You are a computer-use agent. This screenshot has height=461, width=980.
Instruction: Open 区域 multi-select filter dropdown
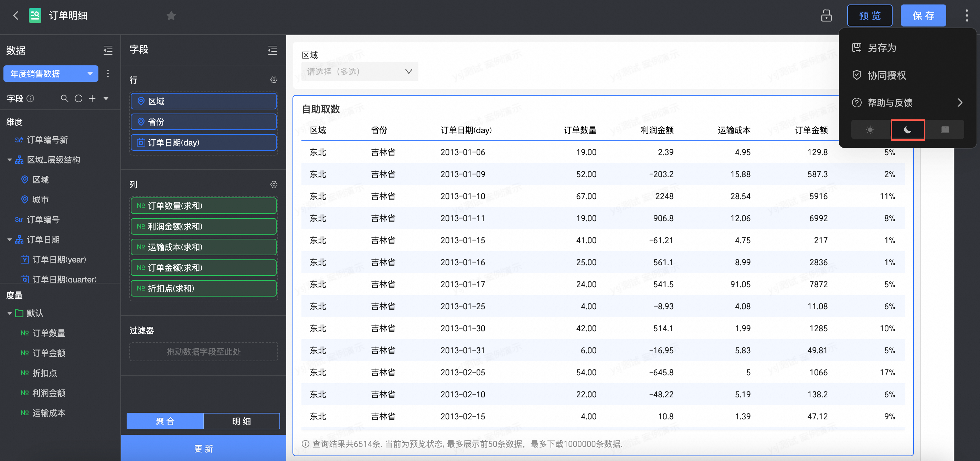coord(360,72)
